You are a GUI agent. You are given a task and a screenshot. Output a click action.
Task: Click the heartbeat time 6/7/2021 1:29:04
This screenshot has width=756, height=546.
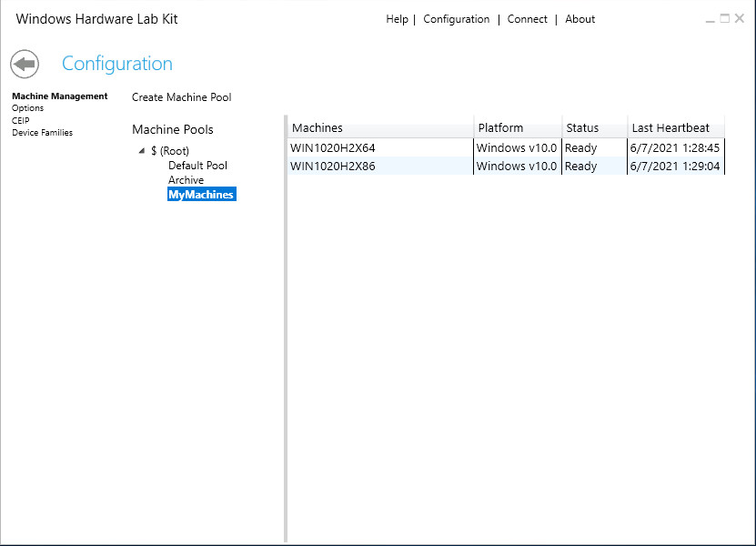(674, 167)
